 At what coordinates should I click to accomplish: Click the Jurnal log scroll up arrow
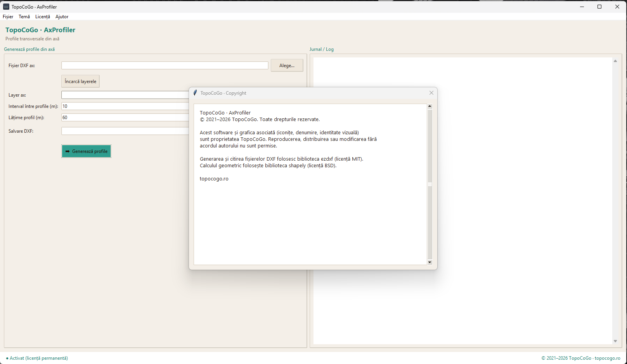[615, 61]
